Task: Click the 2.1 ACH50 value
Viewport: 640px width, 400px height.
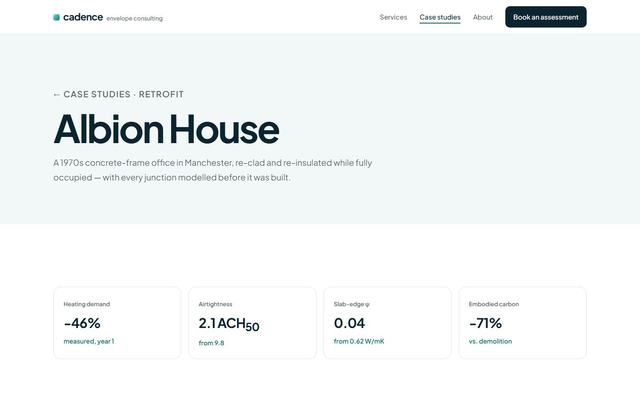Action: coord(229,324)
